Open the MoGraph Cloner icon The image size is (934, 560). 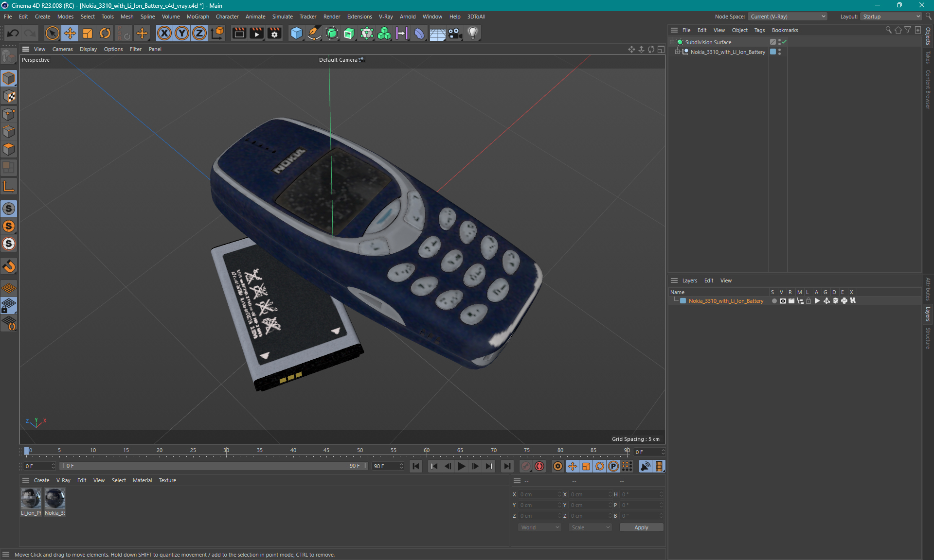click(x=367, y=33)
